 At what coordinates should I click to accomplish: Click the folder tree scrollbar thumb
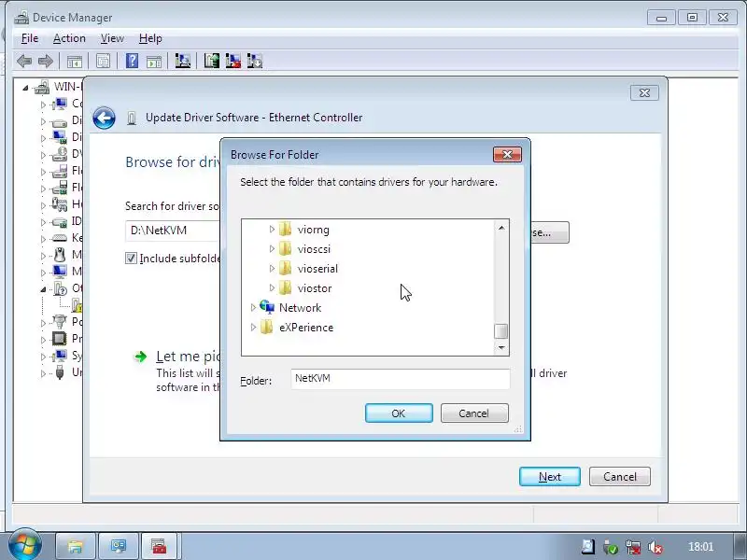500,331
